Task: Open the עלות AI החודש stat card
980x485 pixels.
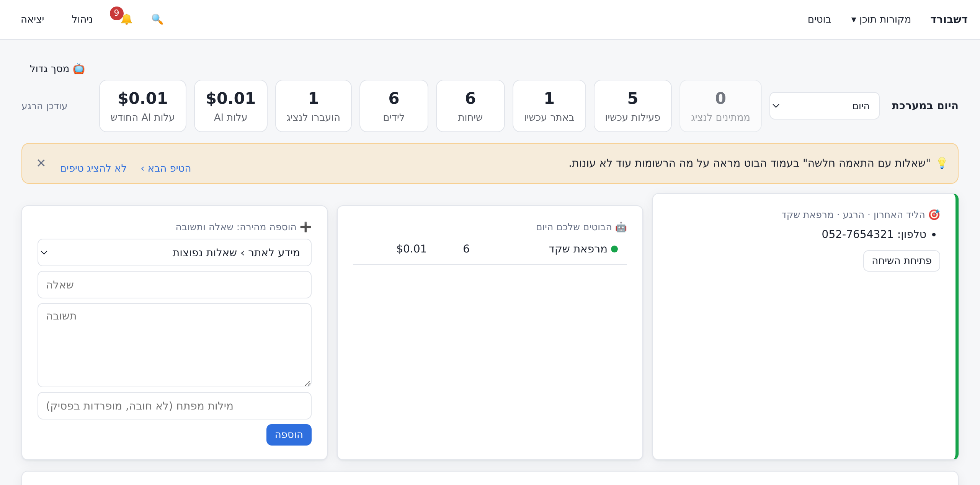Action: (143, 106)
